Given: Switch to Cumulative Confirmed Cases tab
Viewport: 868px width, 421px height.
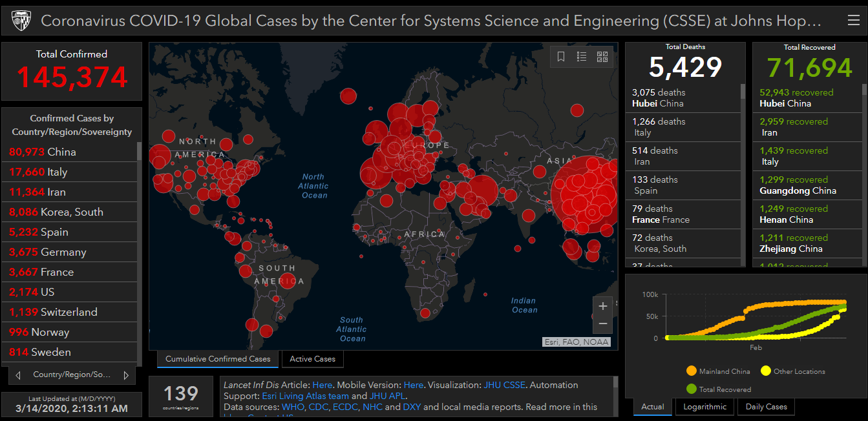Looking at the screenshot, I should click(x=218, y=359).
